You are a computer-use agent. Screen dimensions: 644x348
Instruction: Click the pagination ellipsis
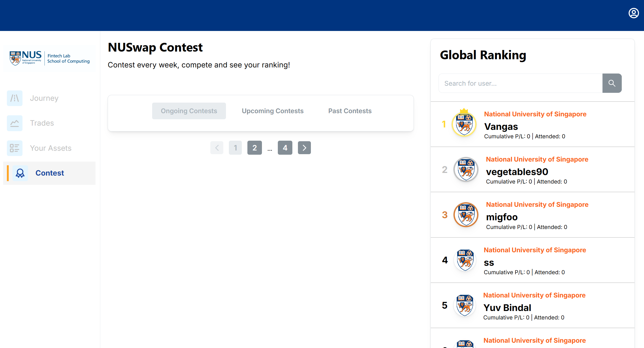(270, 150)
